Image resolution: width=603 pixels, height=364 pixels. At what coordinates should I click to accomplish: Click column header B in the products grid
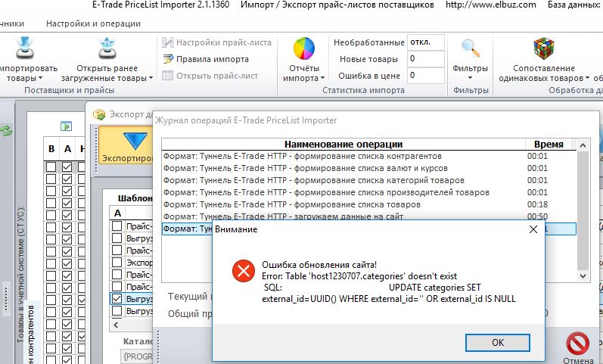[x=51, y=149]
